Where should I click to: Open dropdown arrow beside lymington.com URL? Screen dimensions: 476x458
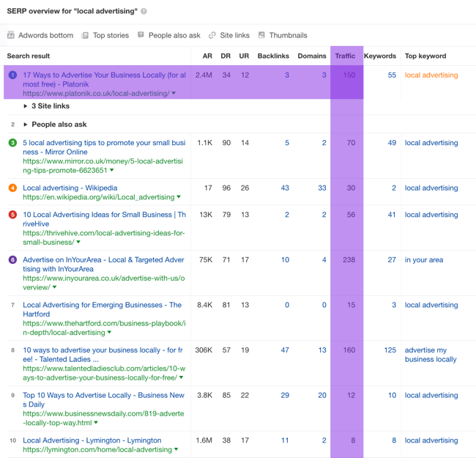pyautogui.click(x=176, y=449)
